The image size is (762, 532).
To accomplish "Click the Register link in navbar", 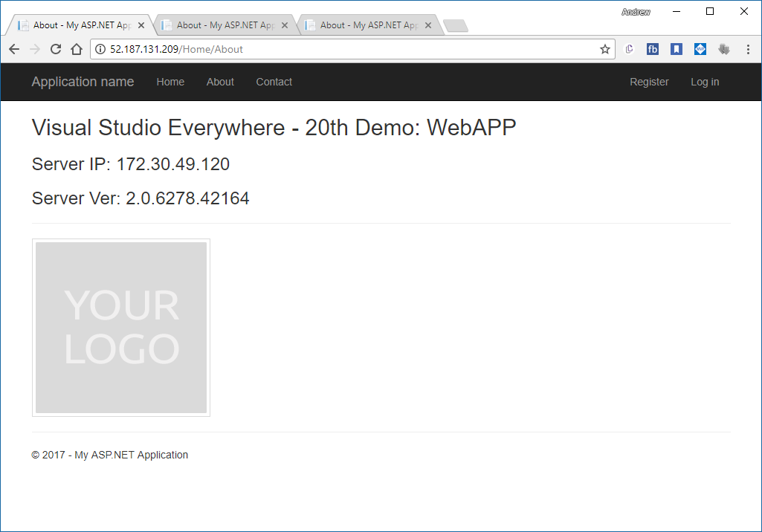I will (649, 82).
